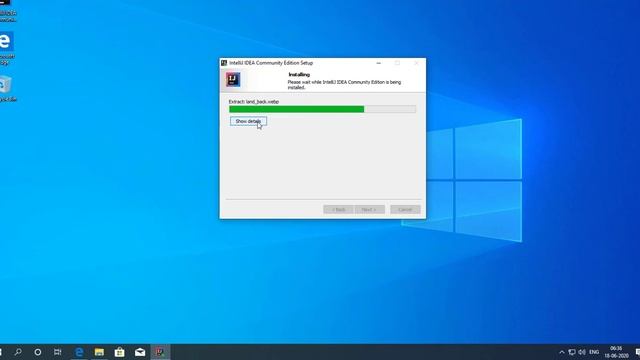This screenshot has width=640, height=360.
Task: Click the "Extract: land_back.webp" status text
Action: 253,102
